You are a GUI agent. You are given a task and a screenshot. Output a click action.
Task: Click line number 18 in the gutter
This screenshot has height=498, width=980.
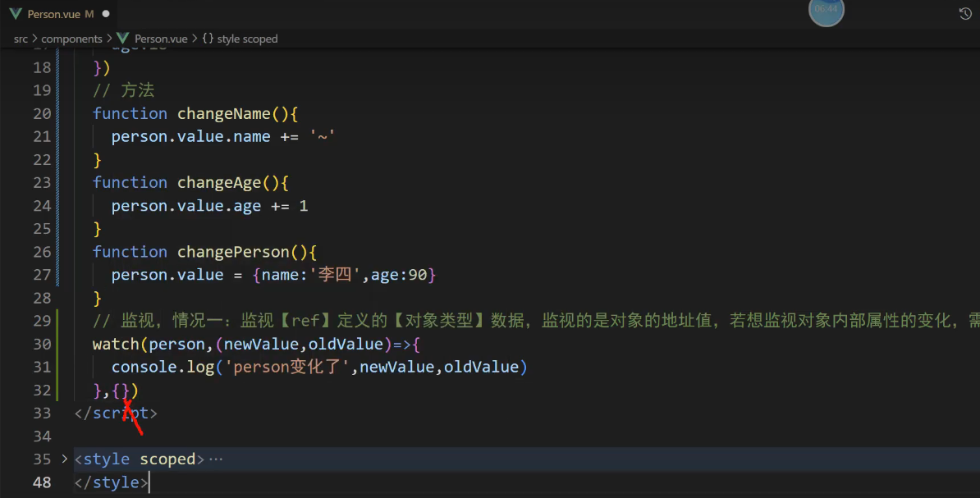coord(42,67)
